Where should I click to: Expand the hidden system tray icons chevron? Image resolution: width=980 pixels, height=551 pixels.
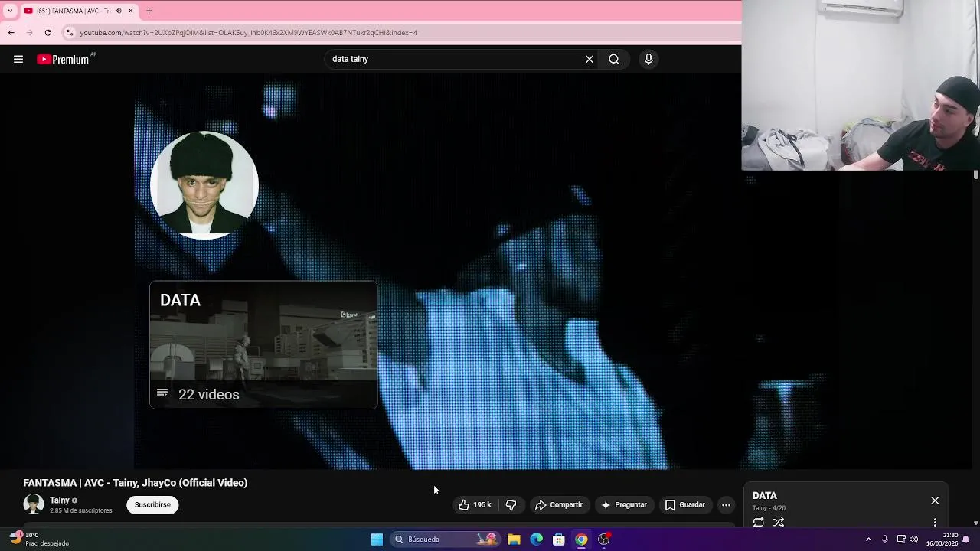tap(868, 540)
